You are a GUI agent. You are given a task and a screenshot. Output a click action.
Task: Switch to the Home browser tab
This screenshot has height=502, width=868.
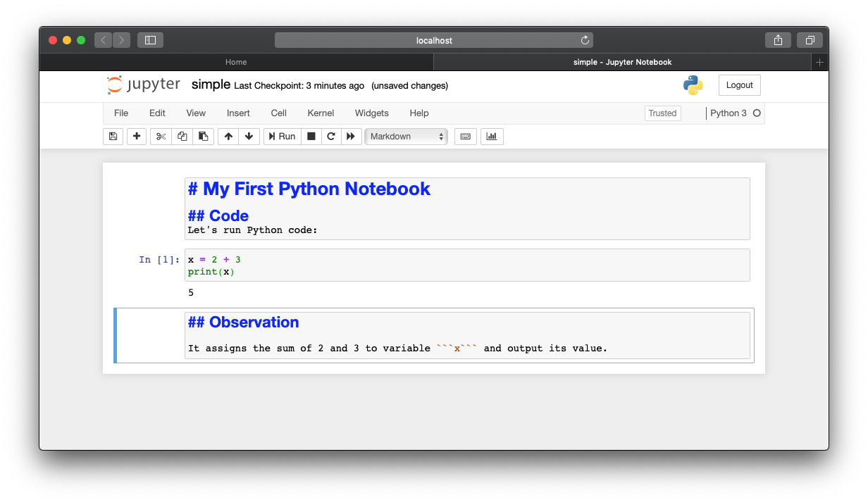[x=236, y=62]
